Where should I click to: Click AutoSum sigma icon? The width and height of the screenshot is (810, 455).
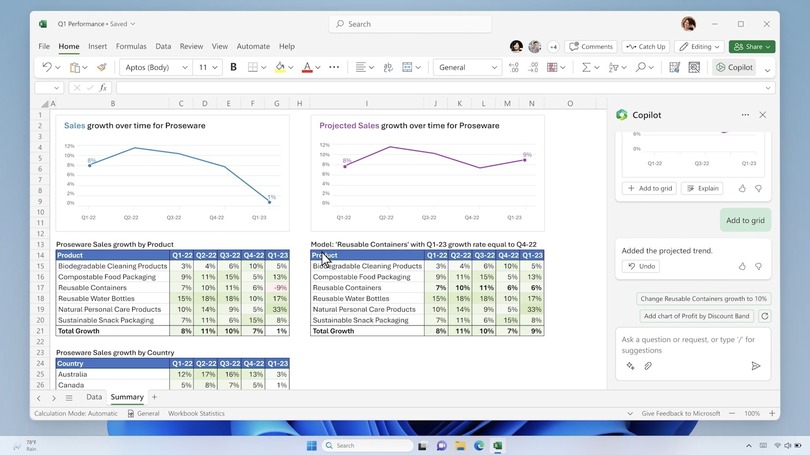coord(586,67)
